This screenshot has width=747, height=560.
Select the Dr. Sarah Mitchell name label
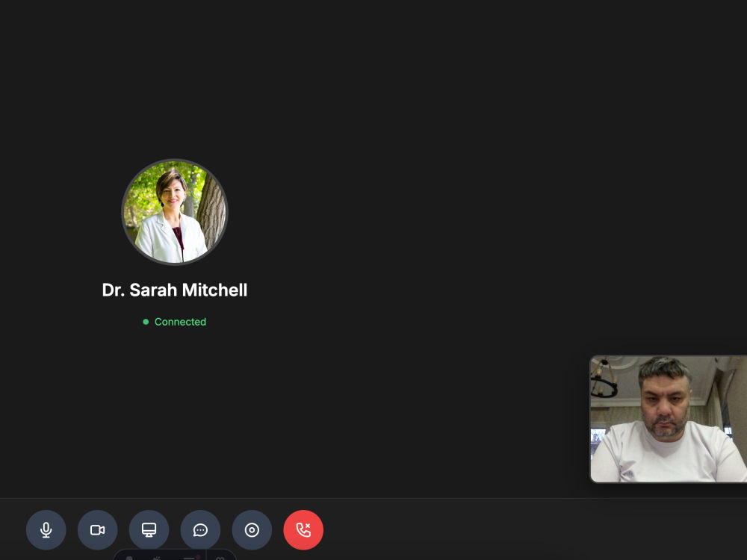[x=175, y=290]
